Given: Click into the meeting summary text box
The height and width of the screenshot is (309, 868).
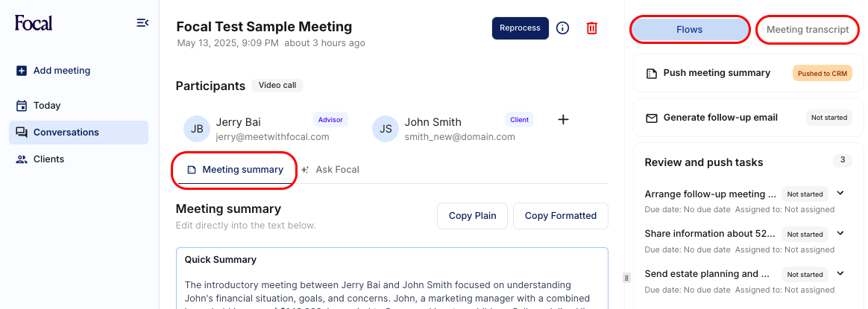Looking at the screenshot, I should 391,287.
